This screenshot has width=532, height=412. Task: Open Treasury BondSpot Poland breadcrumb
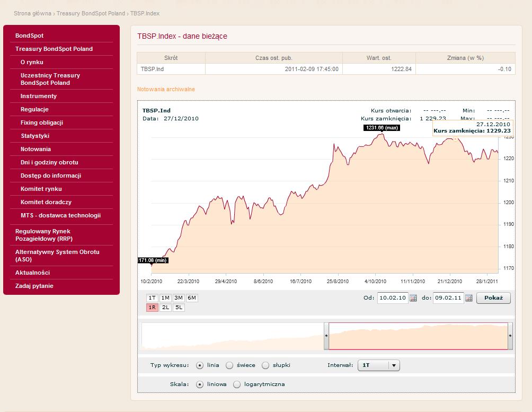(x=91, y=14)
